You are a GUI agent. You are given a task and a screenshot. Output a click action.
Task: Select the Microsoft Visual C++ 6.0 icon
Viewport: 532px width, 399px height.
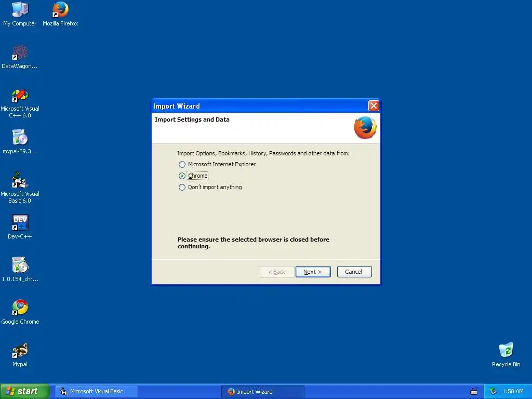coord(20,103)
